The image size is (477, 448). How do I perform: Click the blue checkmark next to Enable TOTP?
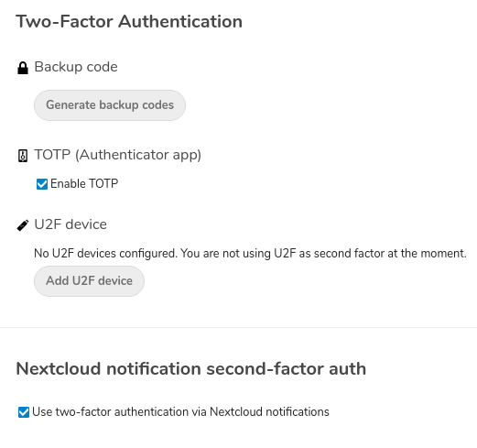pos(42,184)
